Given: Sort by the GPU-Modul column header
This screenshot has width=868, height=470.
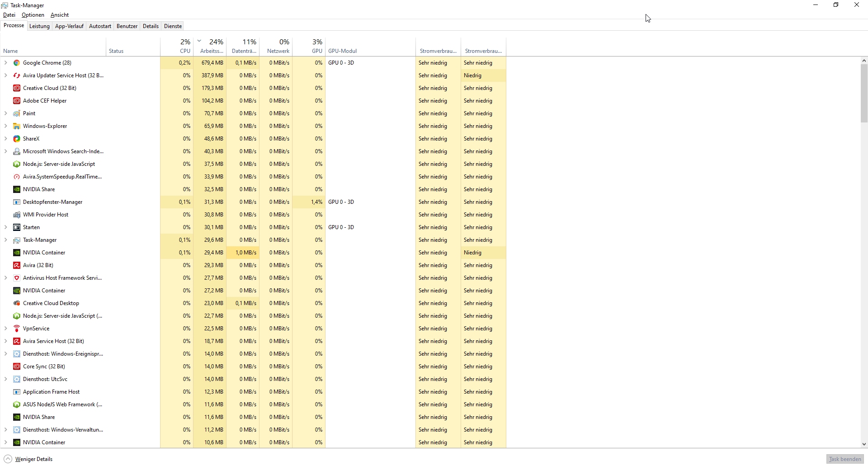Looking at the screenshot, I should pyautogui.click(x=370, y=47).
